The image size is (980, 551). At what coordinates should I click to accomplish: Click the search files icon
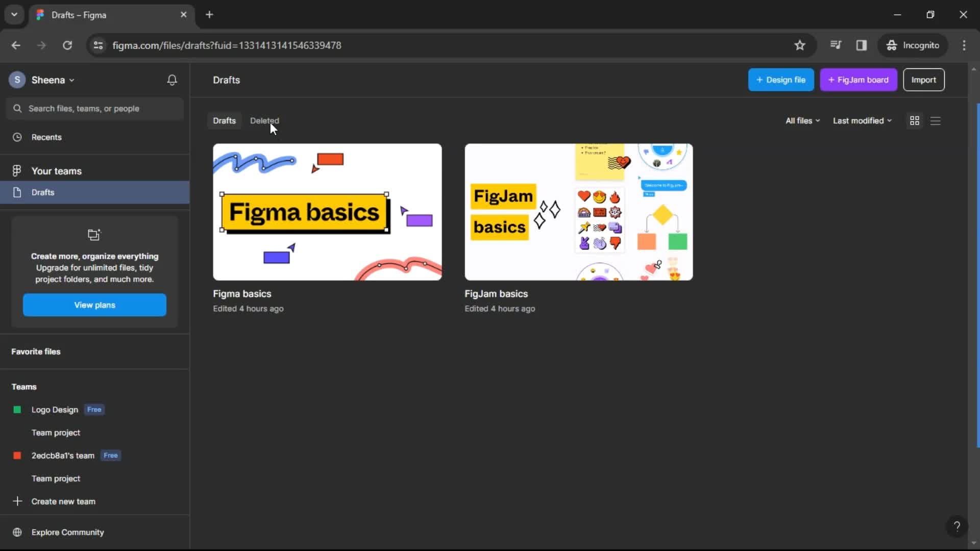click(17, 108)
